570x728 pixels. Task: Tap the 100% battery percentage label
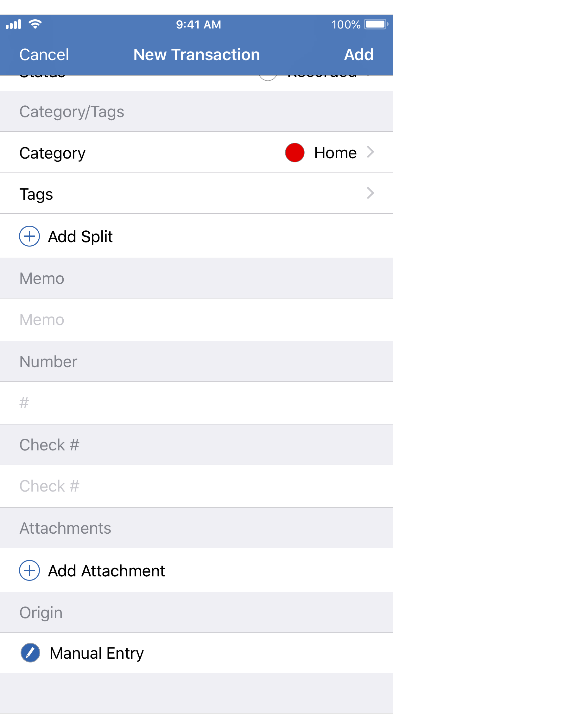pos(345,24)
